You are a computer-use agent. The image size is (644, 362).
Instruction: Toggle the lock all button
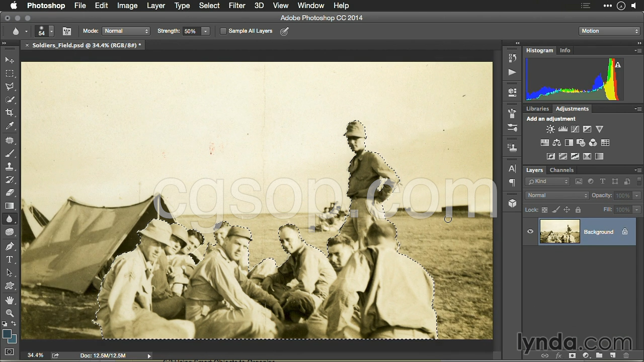[578, 210]
